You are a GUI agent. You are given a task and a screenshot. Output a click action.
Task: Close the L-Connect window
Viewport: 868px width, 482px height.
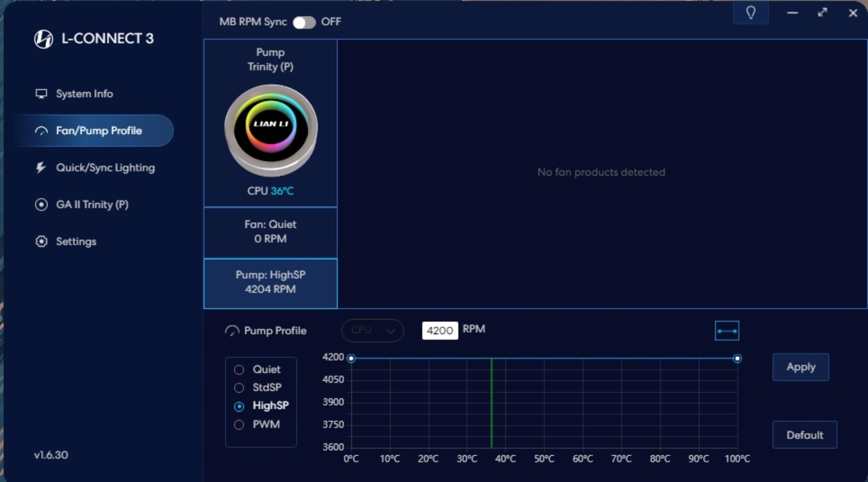(x=853, y=13)
